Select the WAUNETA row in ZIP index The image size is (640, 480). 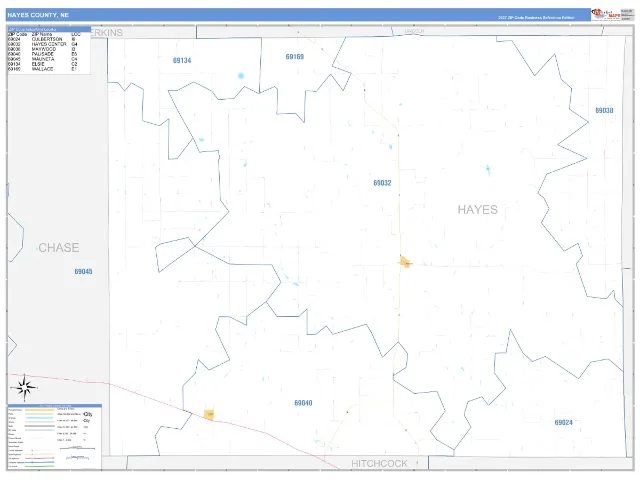point(44,59)
